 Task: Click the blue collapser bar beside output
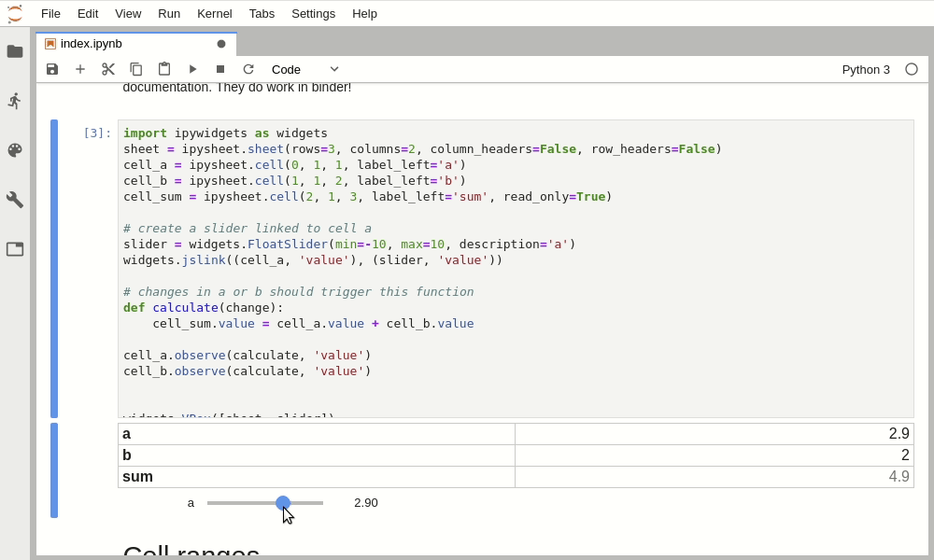point(54,470)
